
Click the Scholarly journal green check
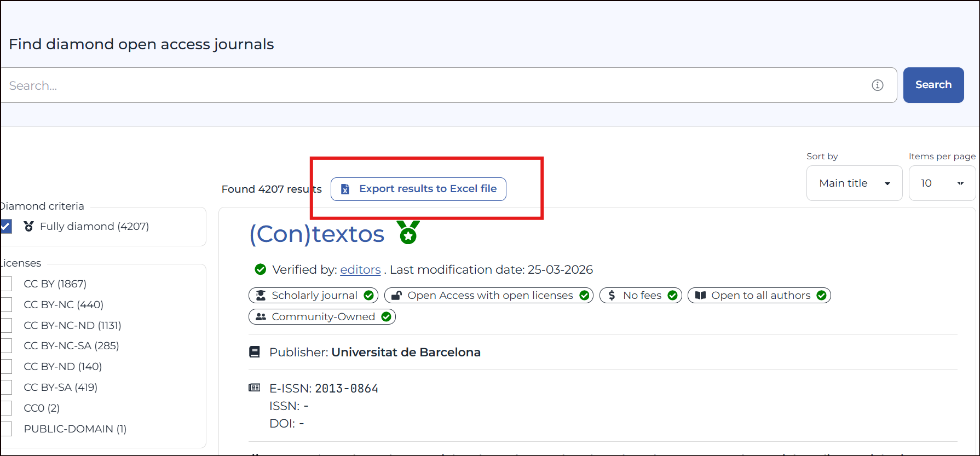(368, 296)
